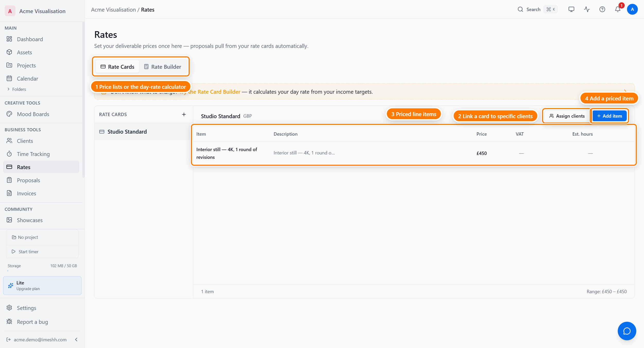Open Projects in the sidebar
The height and width of the screenshot is (348, 644).
coord(41,65)
